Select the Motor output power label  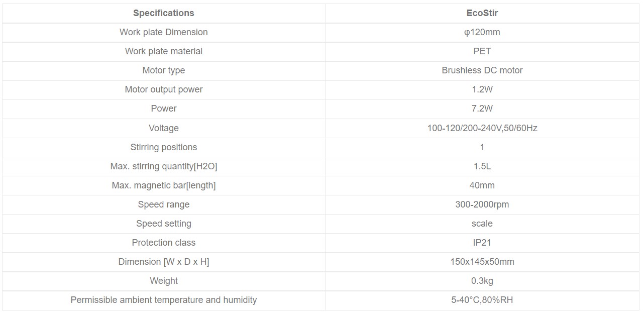click(164, 89)
